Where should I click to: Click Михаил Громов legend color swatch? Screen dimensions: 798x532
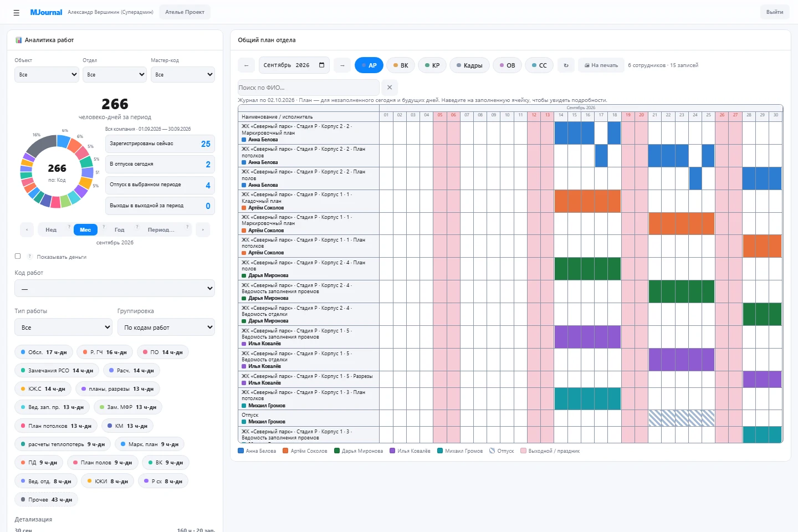tap(440, 451)
